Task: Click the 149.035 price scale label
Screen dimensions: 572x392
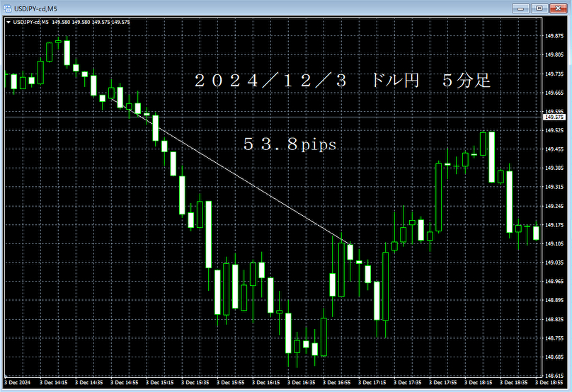Action: [554, 263]
